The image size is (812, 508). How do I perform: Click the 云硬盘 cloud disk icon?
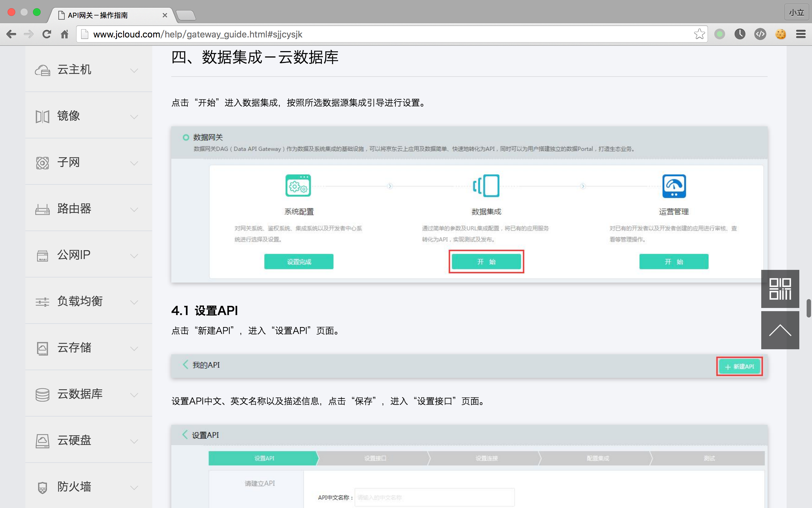(43, 441)
